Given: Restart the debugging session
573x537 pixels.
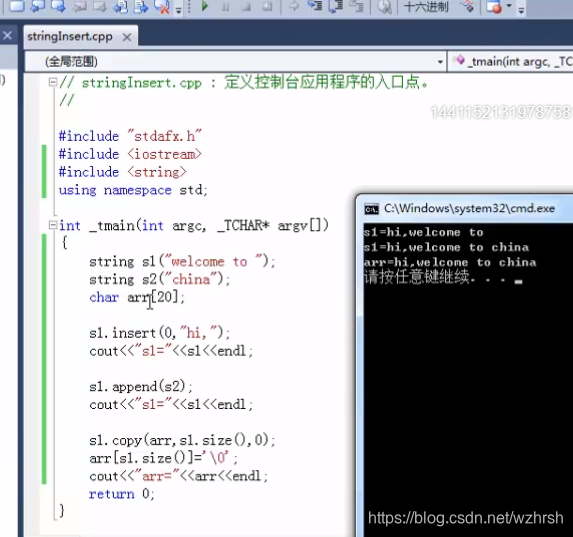Looking at the screenshot, I should pos(267,7).
